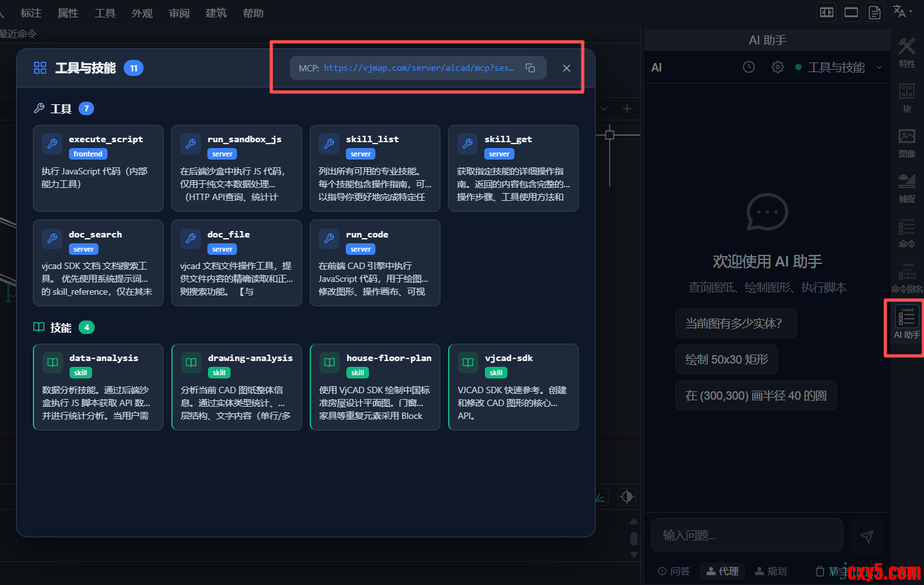Send the question with paper plane icon

(867, 536)
